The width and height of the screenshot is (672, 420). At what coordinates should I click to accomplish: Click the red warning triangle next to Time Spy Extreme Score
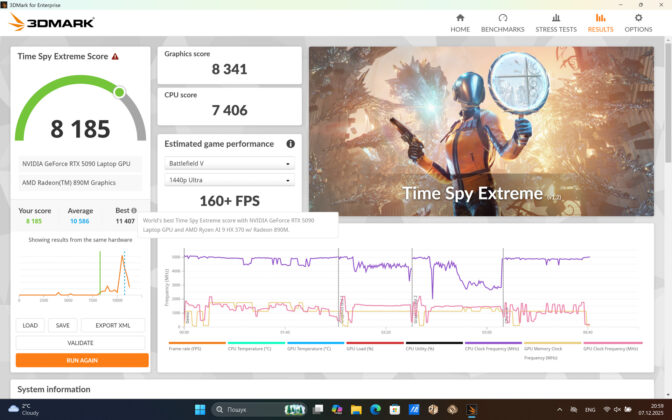click(x=115, y=57)
